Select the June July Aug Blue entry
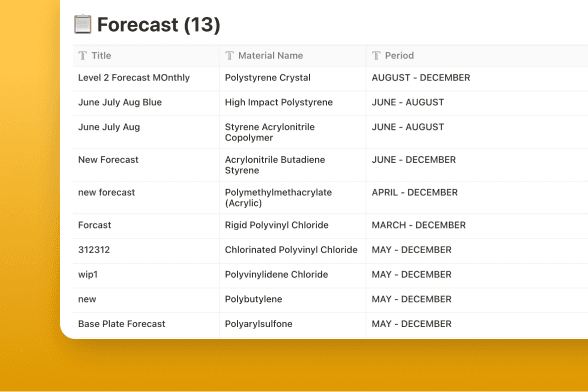588x392 pixels. tap(120, 102)
